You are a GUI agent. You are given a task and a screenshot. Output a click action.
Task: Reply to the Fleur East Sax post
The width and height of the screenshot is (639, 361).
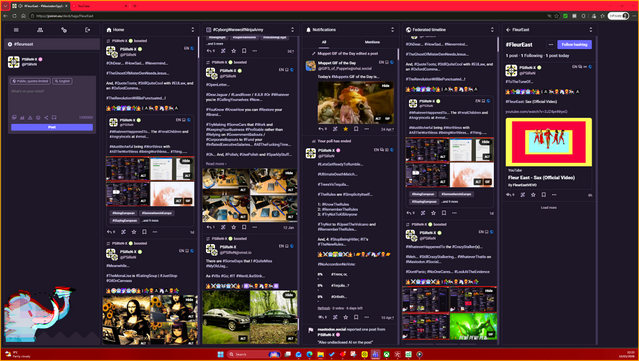(509, 195)
